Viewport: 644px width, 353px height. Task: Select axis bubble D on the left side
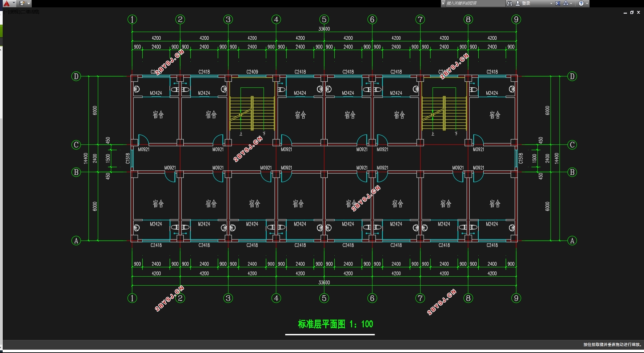click(76, 76)
